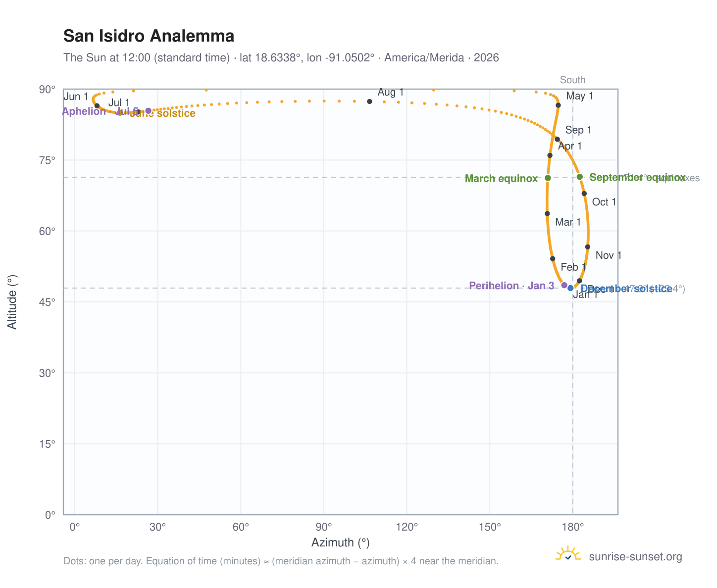Select the Feb 1 marker dot
This screenshot has width=717, height=588.
pyautogui.click(x=553, y=258)
